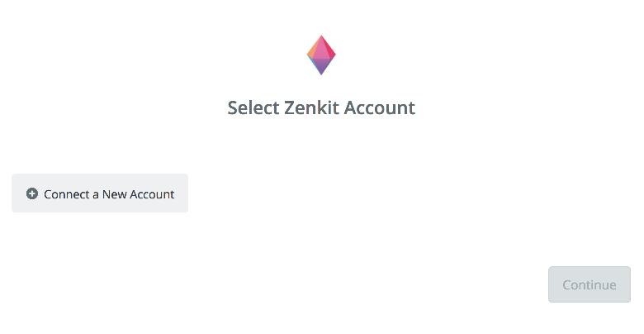Click the Continue button
The image size is (644, 334).
(x=590, y=284)
